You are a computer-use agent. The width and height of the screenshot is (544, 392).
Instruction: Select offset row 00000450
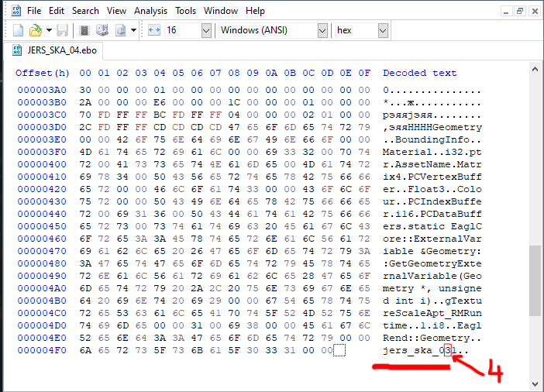point(42,226)
